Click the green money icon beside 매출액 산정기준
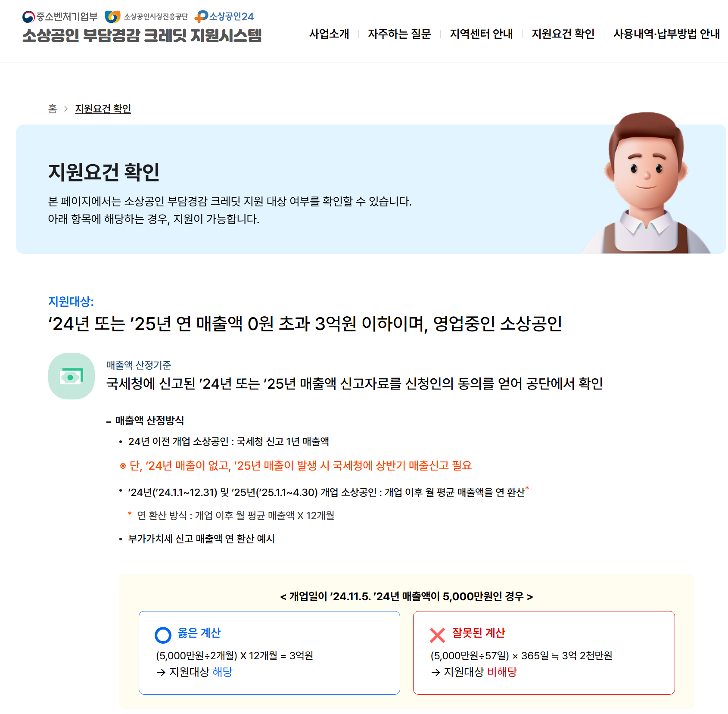728x714 pixels. [72, 376]
